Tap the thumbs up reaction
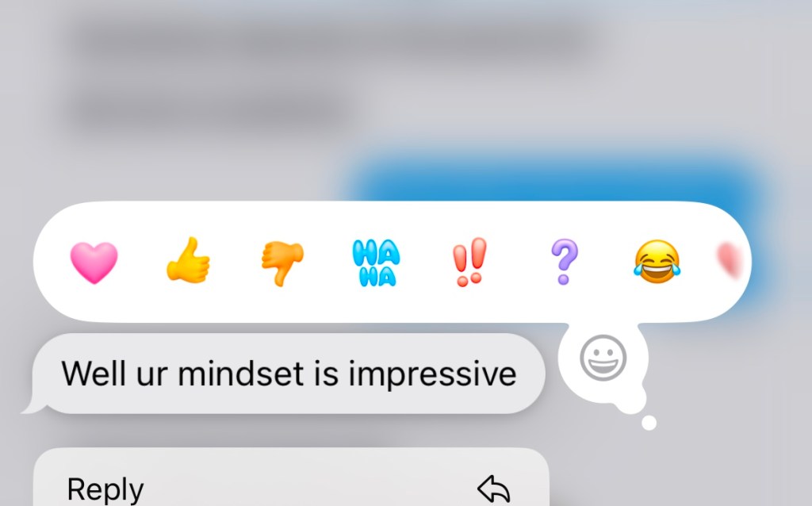The height and width of the screenshot is (506, 812). (x=188, y=260)
